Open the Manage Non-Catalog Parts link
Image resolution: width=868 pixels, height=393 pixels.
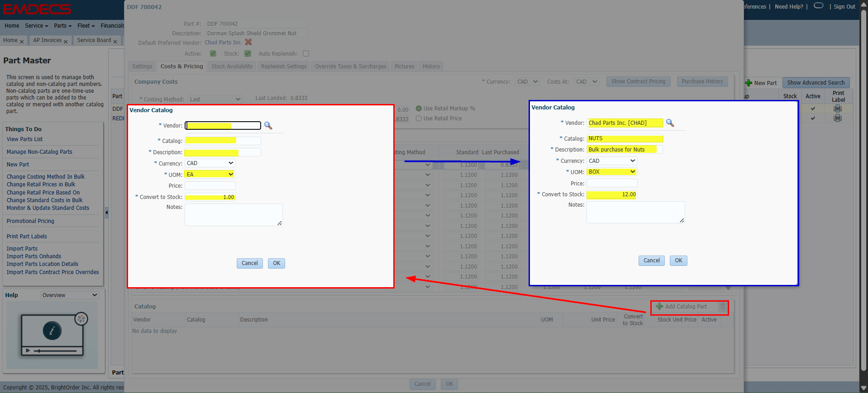click(x=39, y=152)
